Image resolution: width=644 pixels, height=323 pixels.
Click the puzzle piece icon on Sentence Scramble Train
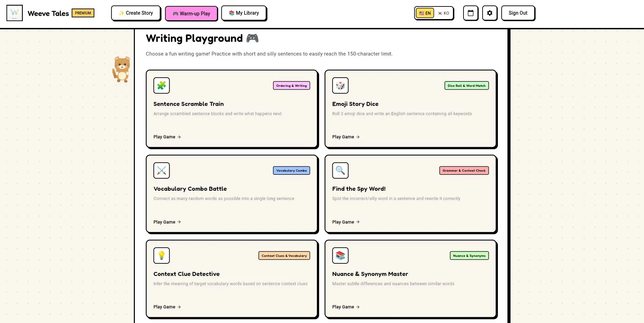(x=161, y=85)
